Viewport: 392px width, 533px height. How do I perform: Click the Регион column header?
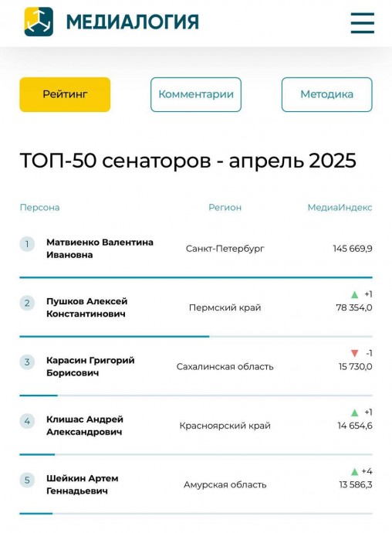(x=225, y=207)
